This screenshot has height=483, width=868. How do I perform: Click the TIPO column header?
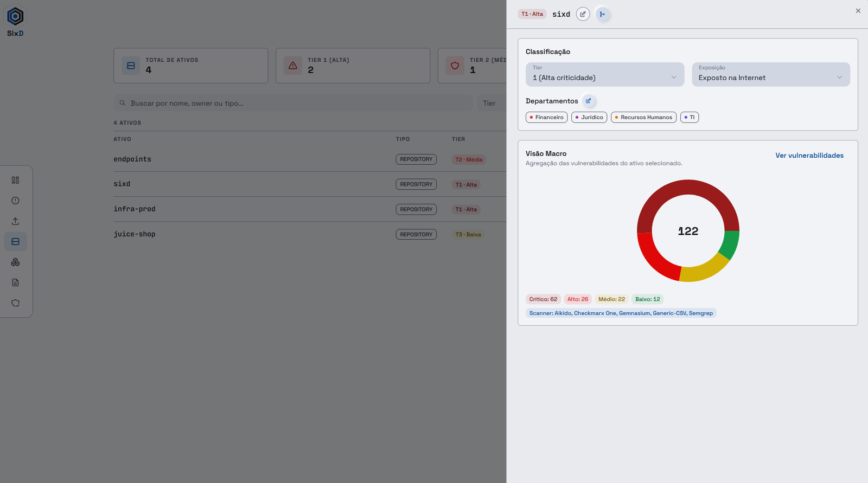pyautogui.click(x=403, y=139)
